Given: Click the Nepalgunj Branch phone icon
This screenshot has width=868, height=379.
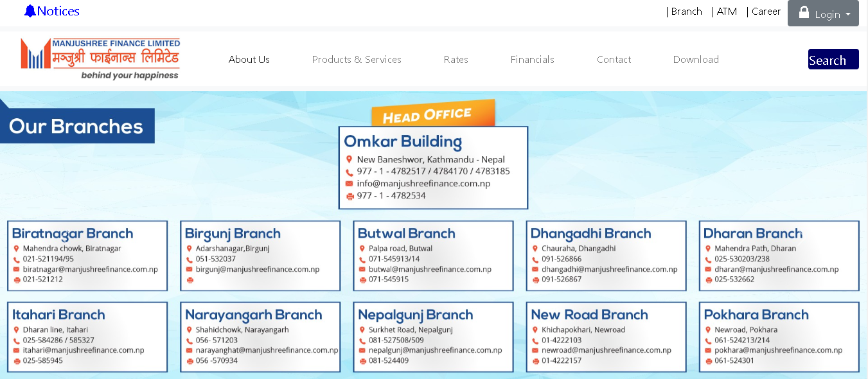Looking at the screenshot, I should 362,340.
